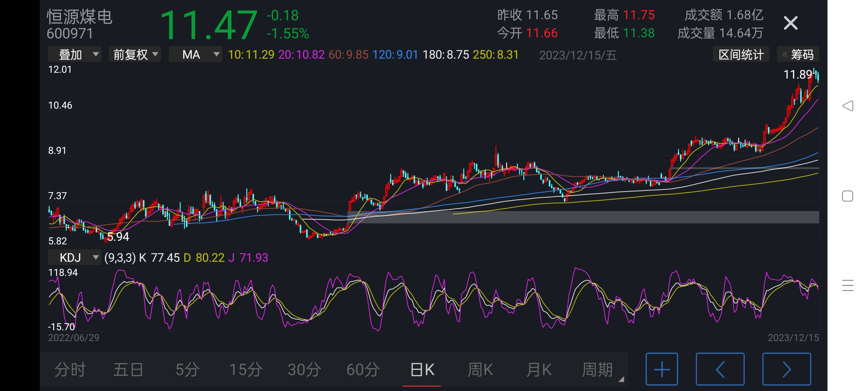Click the chart low label 5.94
The height and width of the screenshot is (391, 868).
(118, 237)
